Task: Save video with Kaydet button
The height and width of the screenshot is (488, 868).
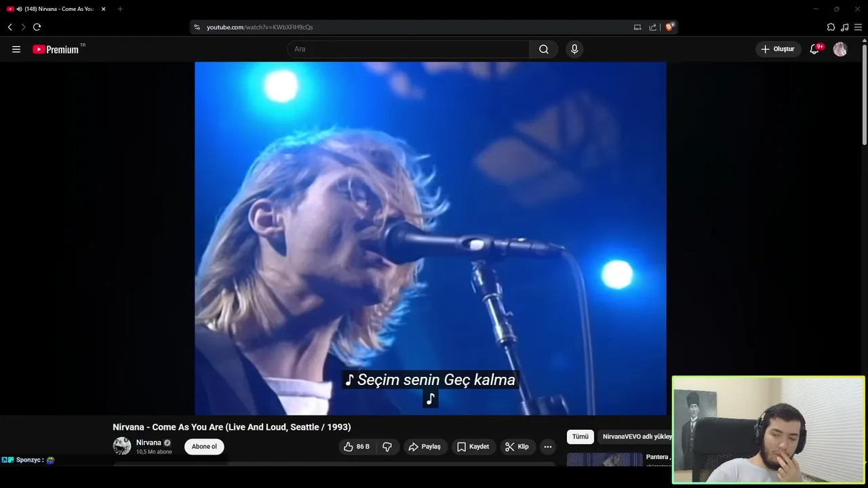Action: click(x=473, y=447)
